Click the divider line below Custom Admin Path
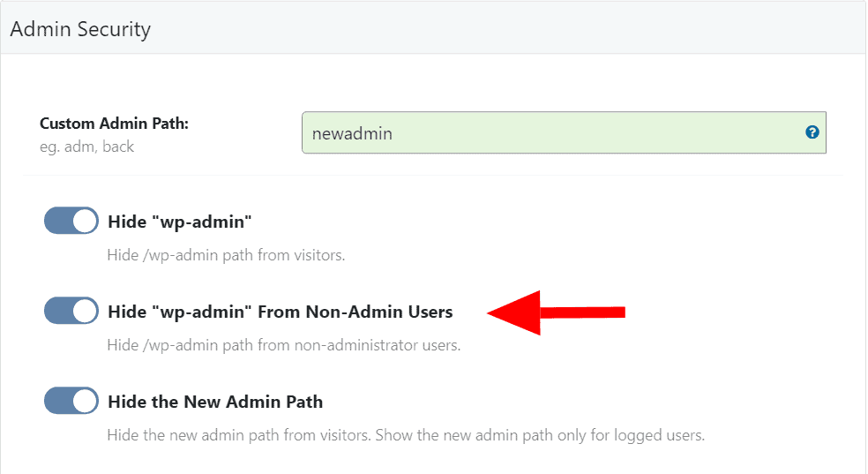 tap(432, 175)
